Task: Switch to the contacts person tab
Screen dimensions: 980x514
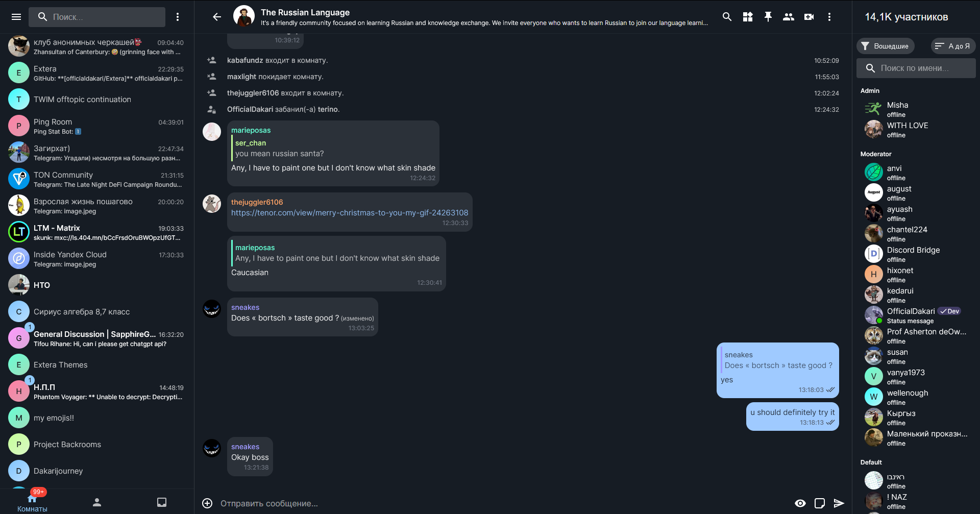Action: coord(97,502)
